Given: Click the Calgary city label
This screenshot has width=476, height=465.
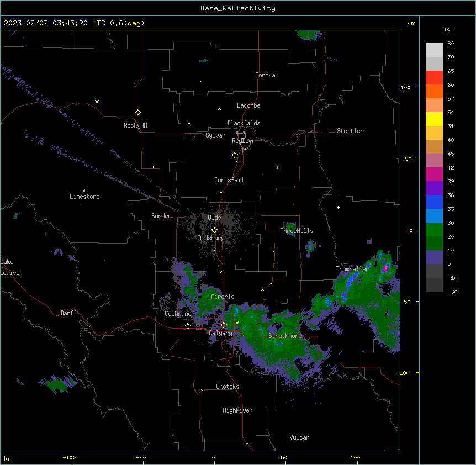Looking at the screenshot, I should click(221, 333).
